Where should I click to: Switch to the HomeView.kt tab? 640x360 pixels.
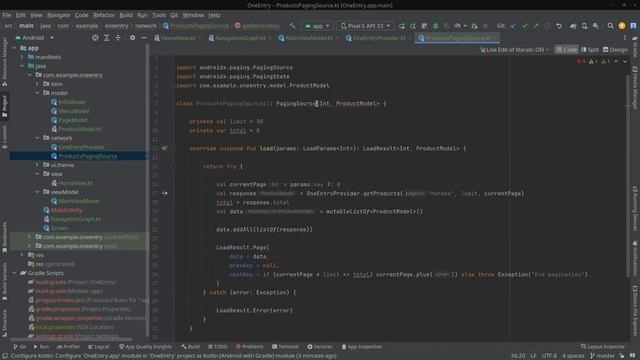click(178, 38)
